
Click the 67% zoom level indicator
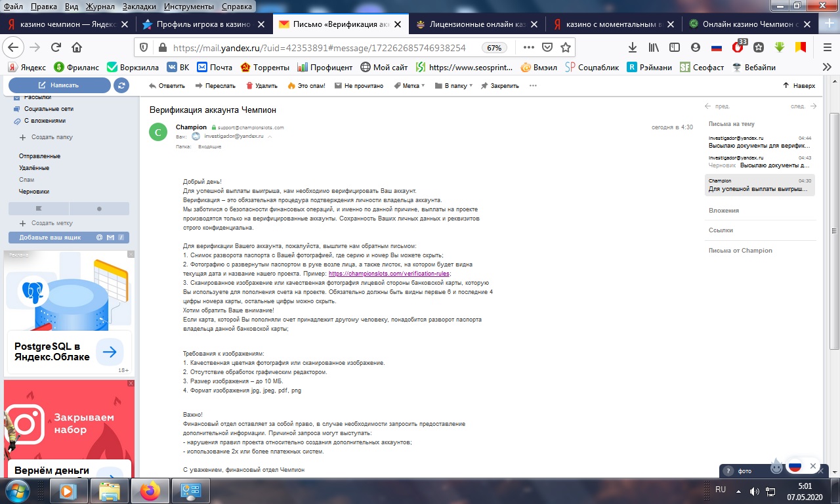click(x=493, y=47)
